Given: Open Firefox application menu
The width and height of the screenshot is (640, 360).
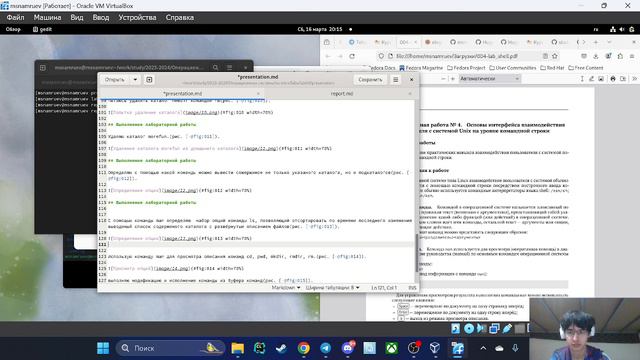Looking at the screenshot, I should click(632, 56).
